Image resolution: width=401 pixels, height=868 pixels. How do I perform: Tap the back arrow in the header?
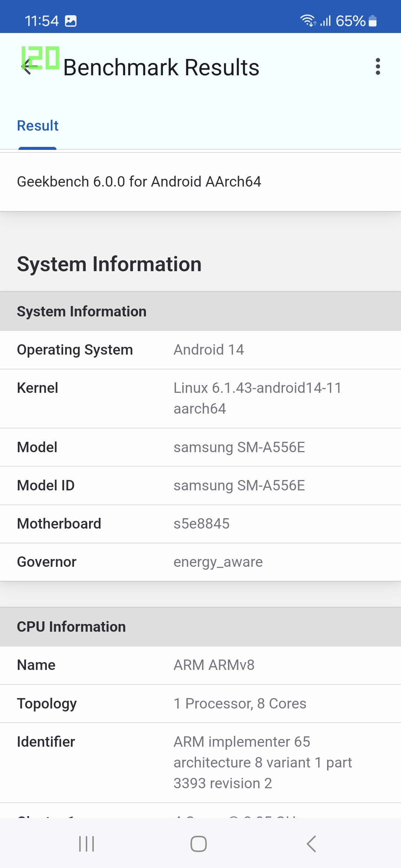[27, 67]
